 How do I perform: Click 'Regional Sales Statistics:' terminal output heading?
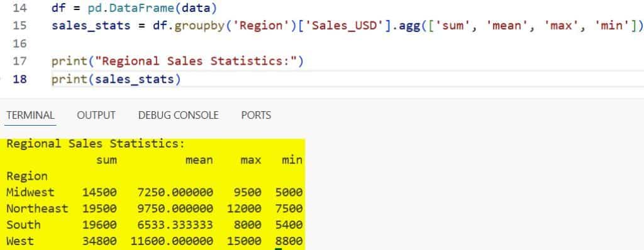point(96,144)
